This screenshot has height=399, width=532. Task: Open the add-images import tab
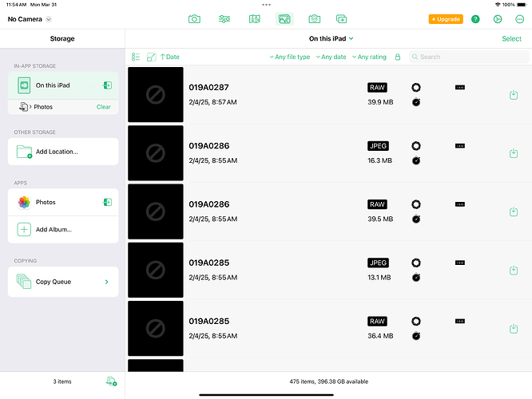tap(341, 19)
